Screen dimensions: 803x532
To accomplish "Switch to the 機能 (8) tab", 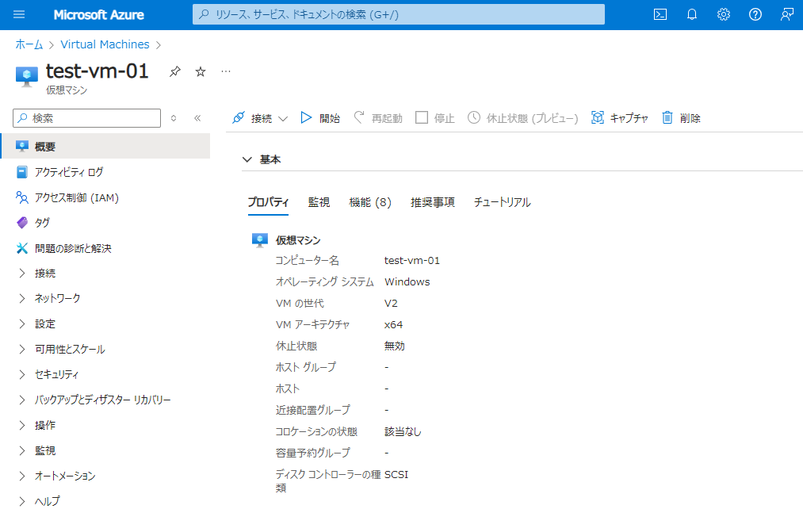I will tap(370, 202).
